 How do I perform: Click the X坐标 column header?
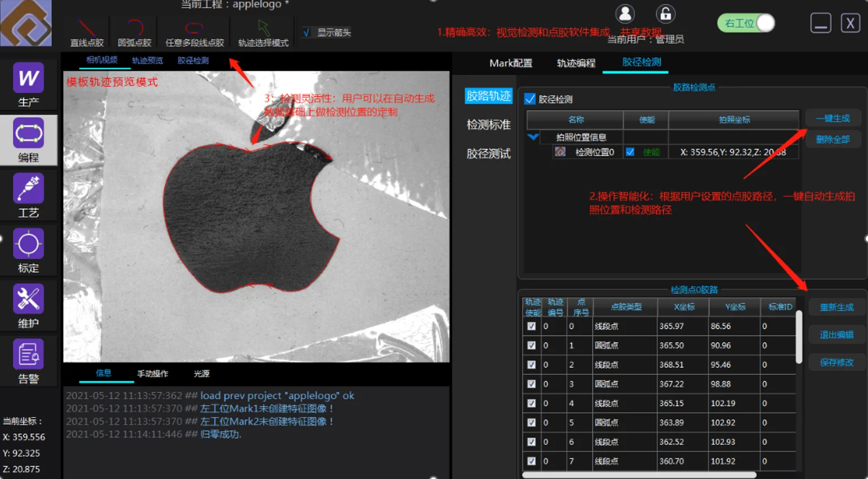coord(683,307)
